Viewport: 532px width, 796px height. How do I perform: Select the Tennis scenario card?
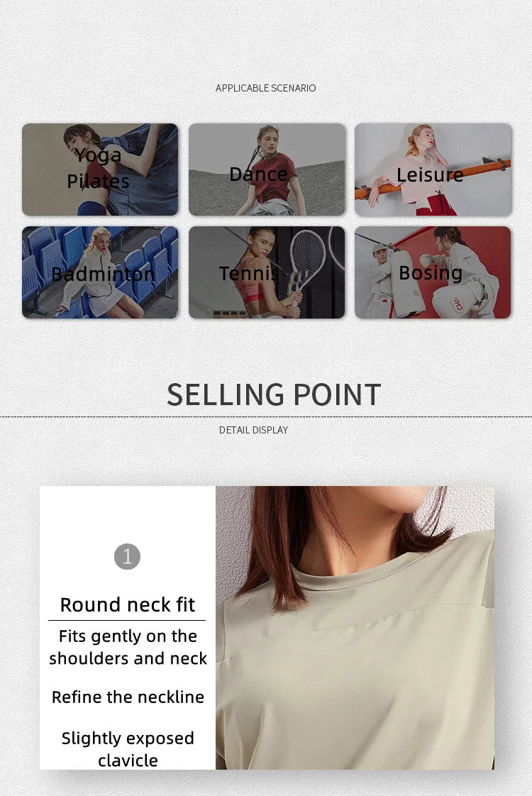point(267,272)
